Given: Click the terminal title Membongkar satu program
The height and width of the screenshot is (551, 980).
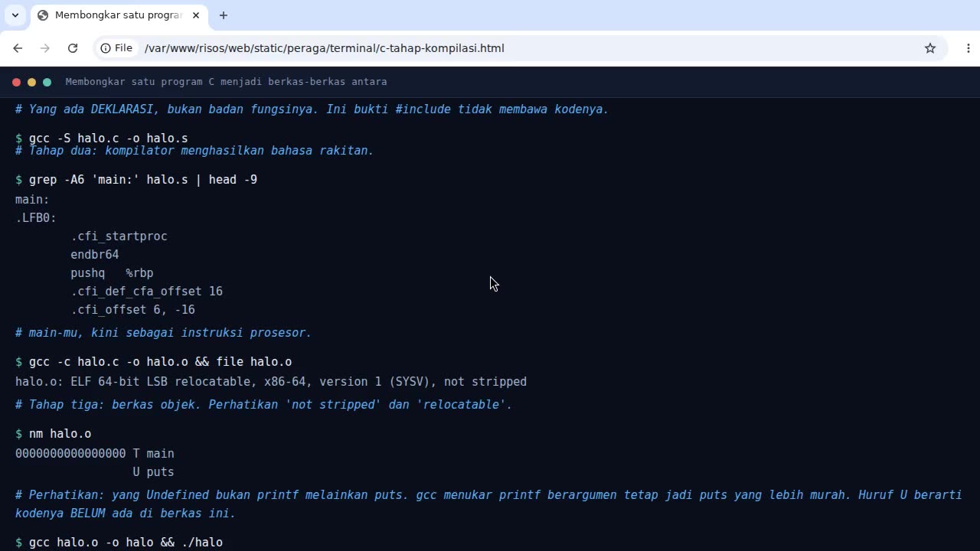Looking at the screenshot, I should [226, 82].
